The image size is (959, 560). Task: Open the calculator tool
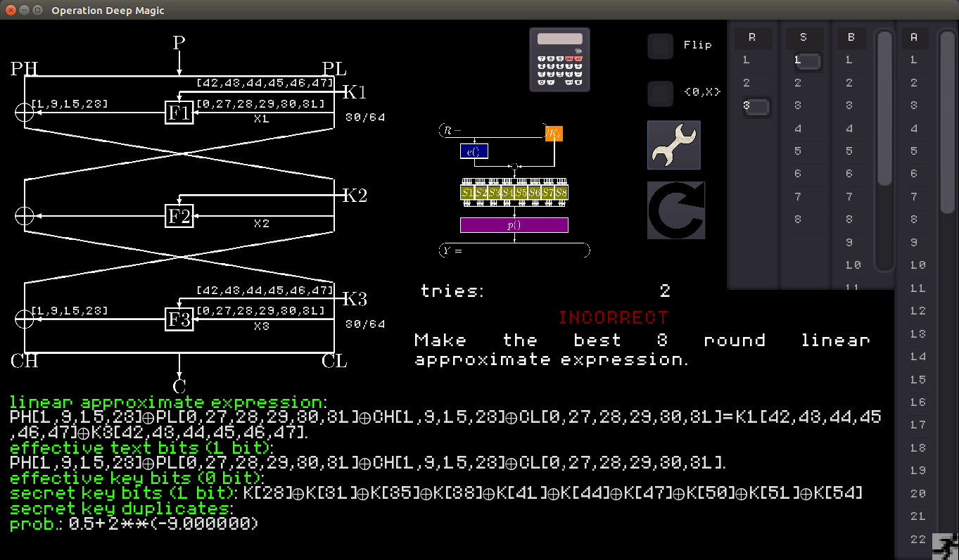(x=559, y=59)
